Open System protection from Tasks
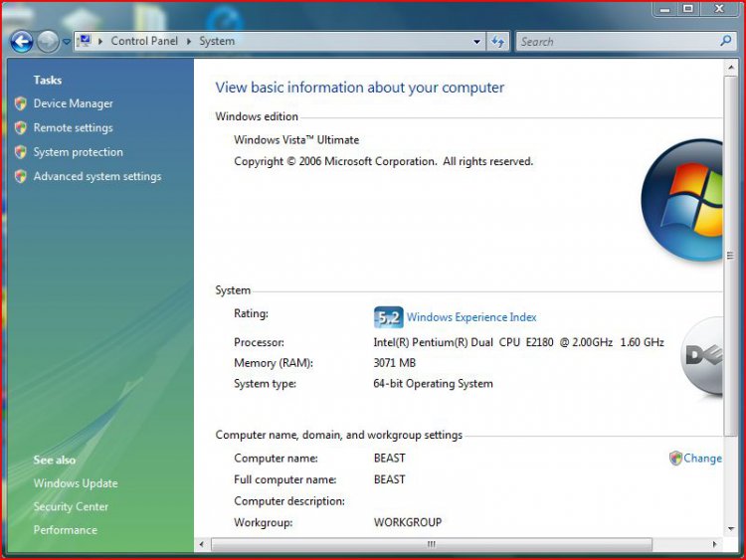The image size is (746, 560). (78, 152)
